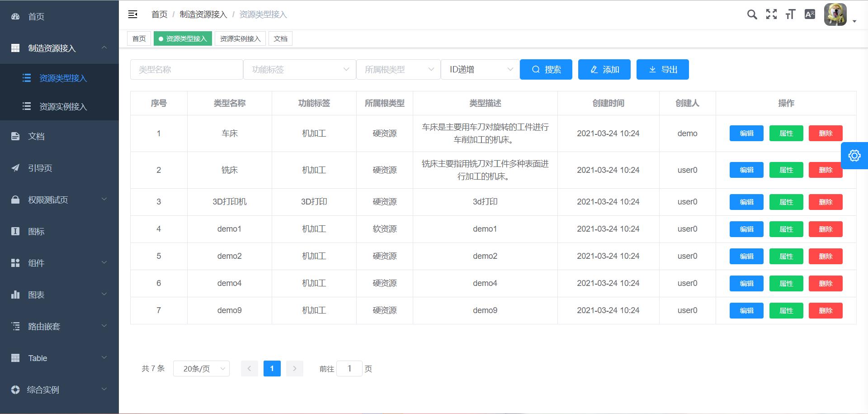Viewport: 868px width, 414px height.
Task: Select 资源实例接入 in sidebar submenu
Action: point(63,107)
